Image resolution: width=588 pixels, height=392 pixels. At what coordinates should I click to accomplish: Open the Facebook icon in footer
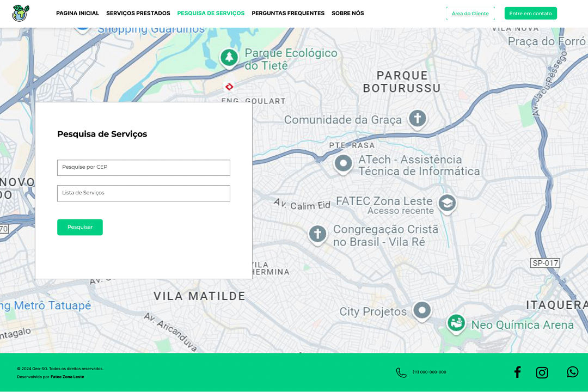point(517,372)
